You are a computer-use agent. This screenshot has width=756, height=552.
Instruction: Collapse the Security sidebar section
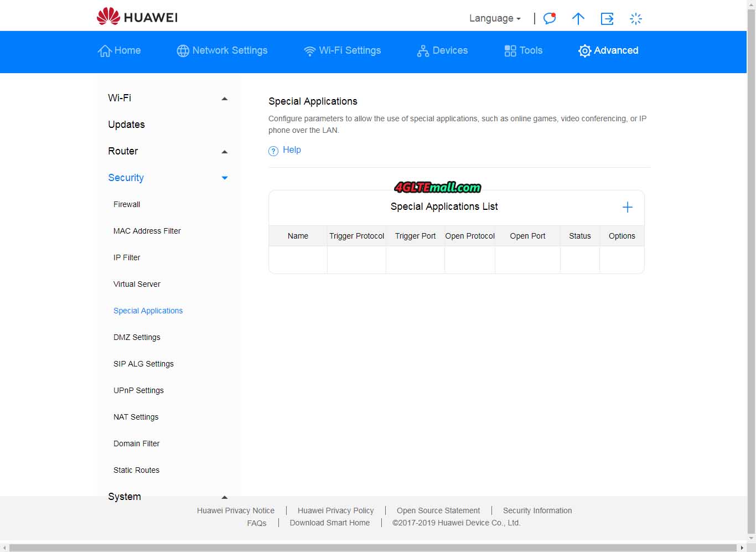coord(224,178)
